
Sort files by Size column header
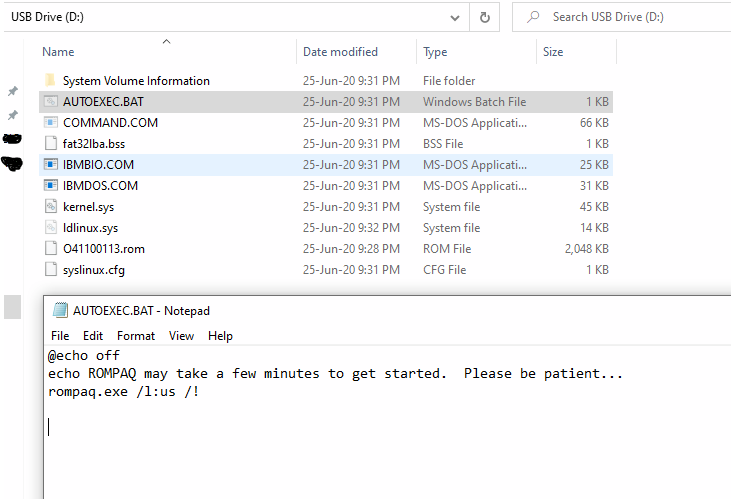pos(553,52)
